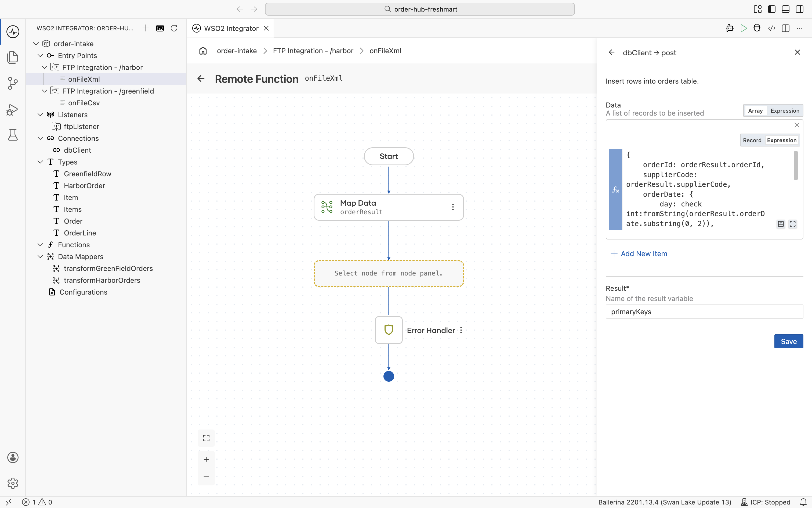Collapse FTP Integration - /greenfield node

(45, 91)
